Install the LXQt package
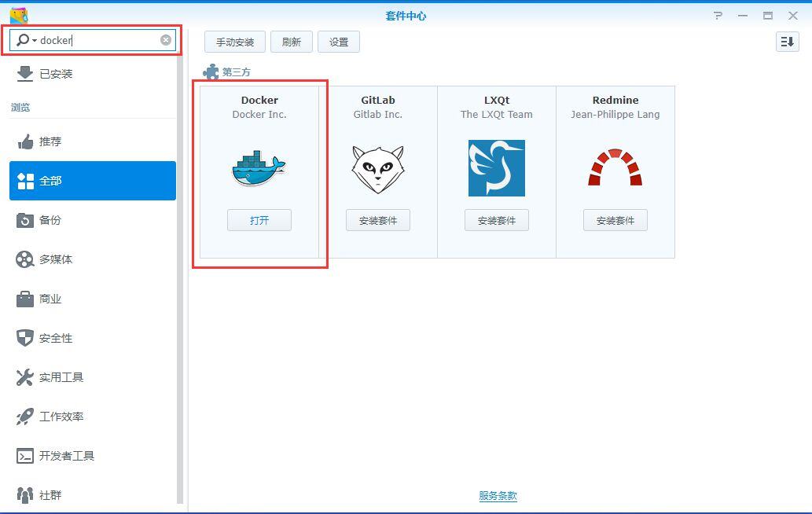Image resolution: width=812 pixels, height=514 pixels. tap(497, 221)
